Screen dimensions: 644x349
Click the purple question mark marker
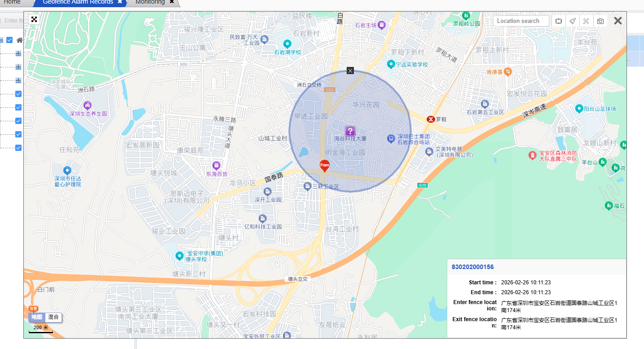(x=350, y=131)
